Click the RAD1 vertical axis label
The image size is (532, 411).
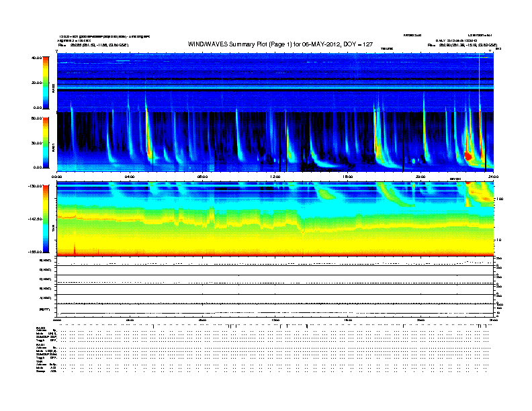coord(53,148)
